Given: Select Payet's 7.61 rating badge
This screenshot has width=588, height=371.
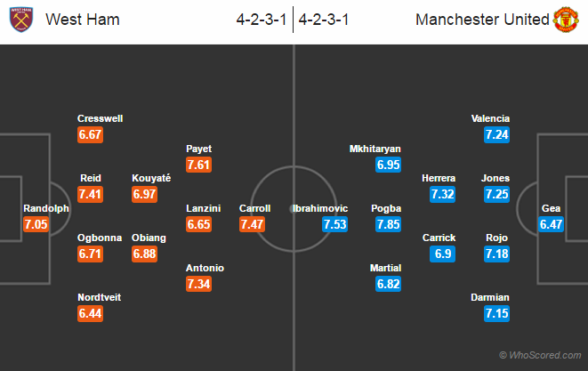Looking at the screenshot, I should (x=198, y=165).
